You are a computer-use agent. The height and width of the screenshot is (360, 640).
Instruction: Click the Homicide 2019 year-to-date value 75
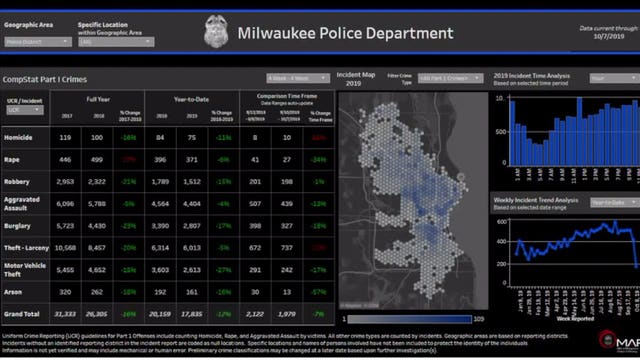[x=192, y=138]
